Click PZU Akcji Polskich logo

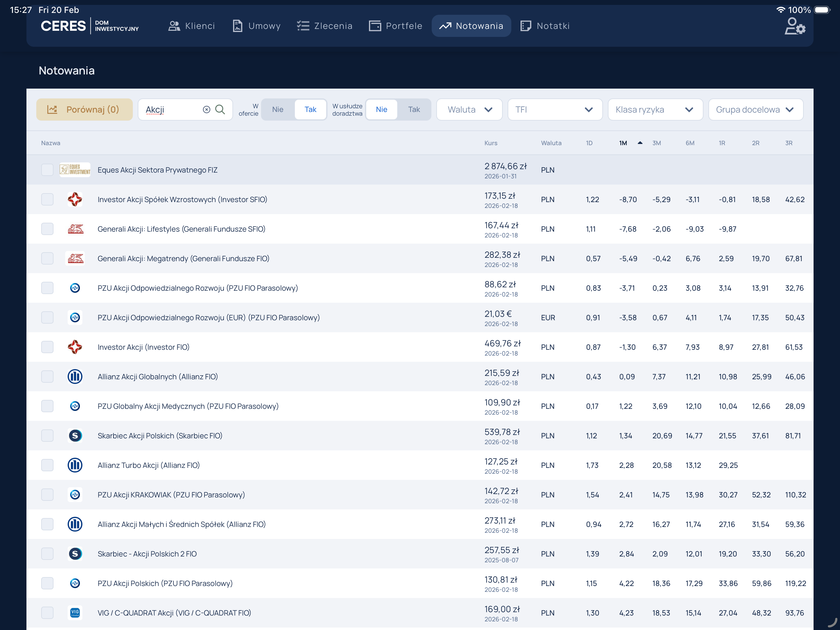tap(75, 583)
